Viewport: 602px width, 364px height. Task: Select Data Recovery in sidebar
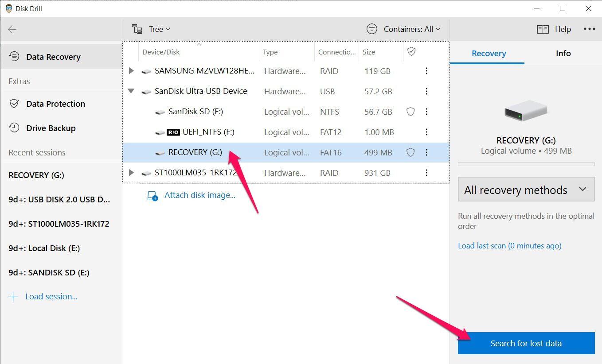point(61,57)
